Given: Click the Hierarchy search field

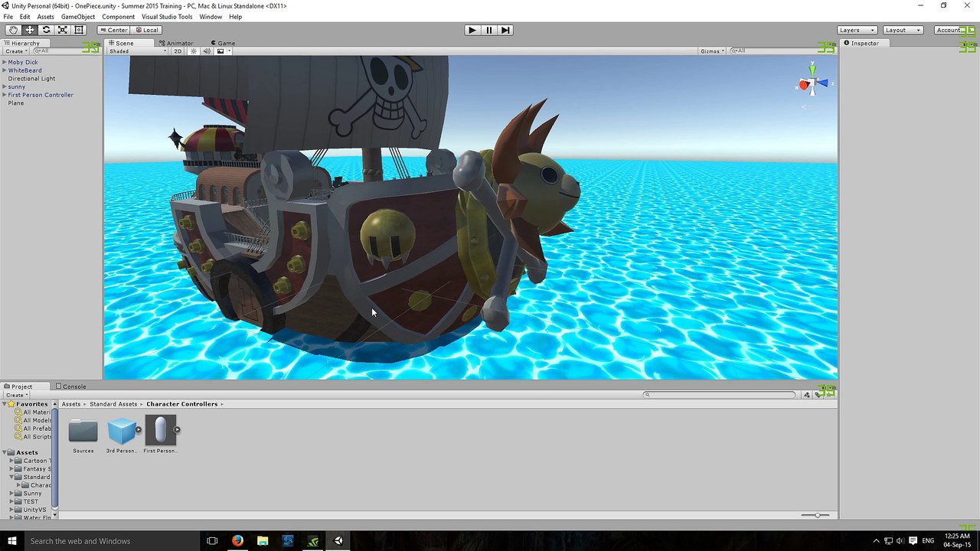Looking at the screenshot, I should 65,51.
